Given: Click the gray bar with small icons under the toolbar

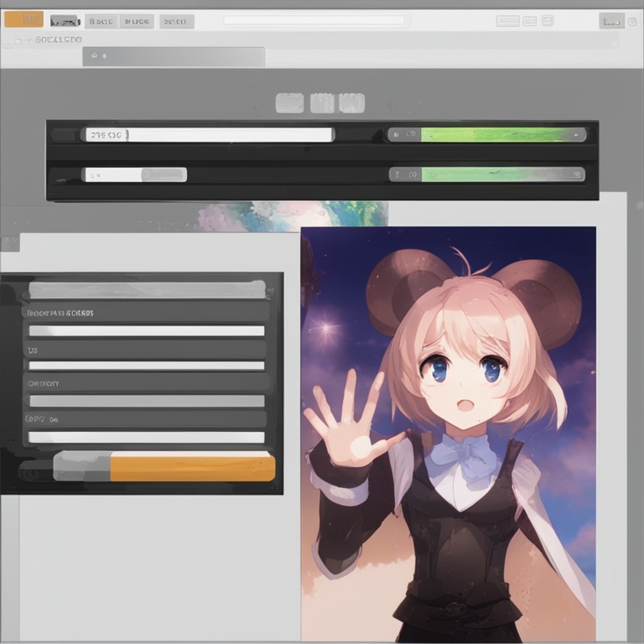Looking at the screenshot, I should (174, 56).
